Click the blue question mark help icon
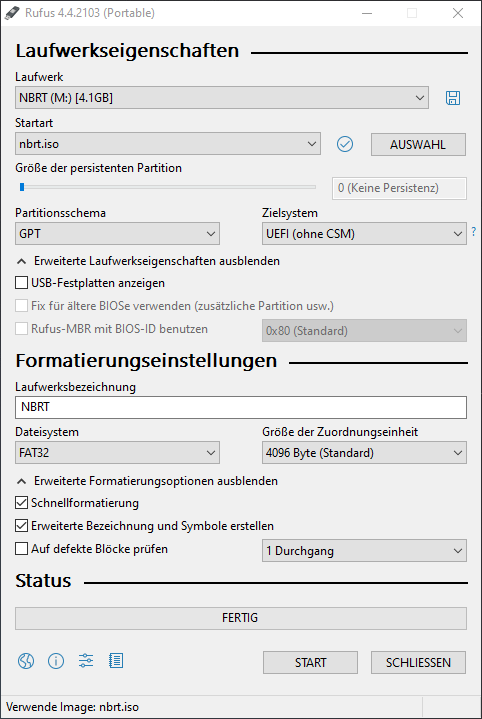The image size is (482, 719). (474, 232)
